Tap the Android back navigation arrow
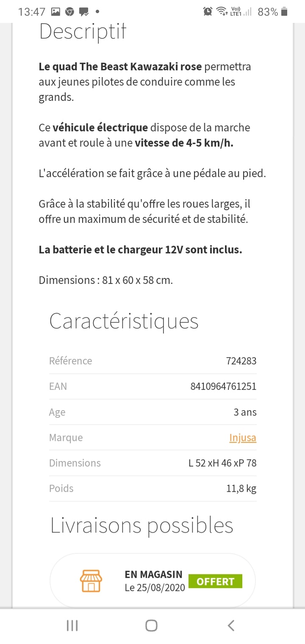Screen dimensions: 305x644 click(x=231, y=625)
